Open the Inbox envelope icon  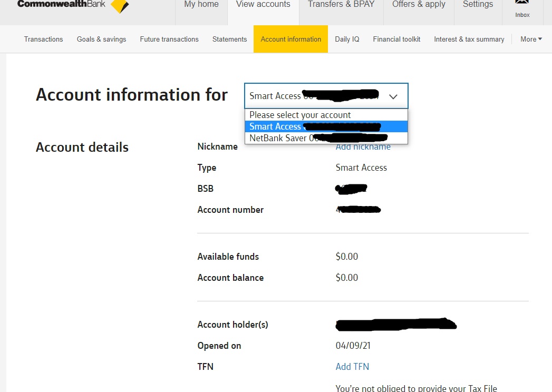click(522, 2)
